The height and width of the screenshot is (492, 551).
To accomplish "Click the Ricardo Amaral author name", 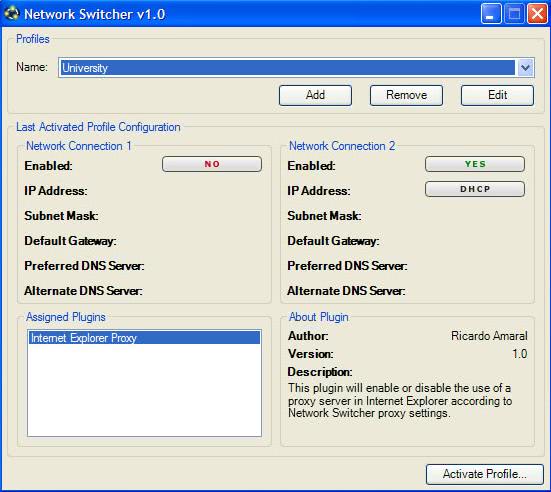I will coord(489,336).
